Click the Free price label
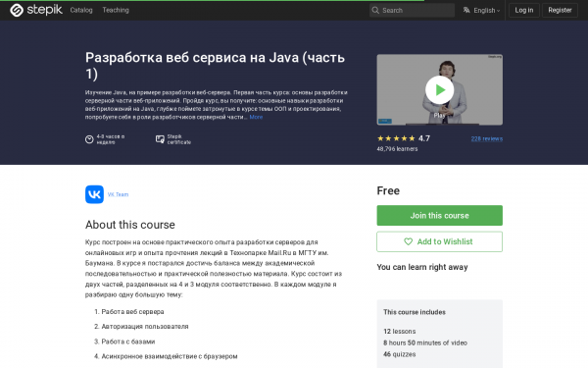This screenshot has height=368, width=588. [388, 190]
